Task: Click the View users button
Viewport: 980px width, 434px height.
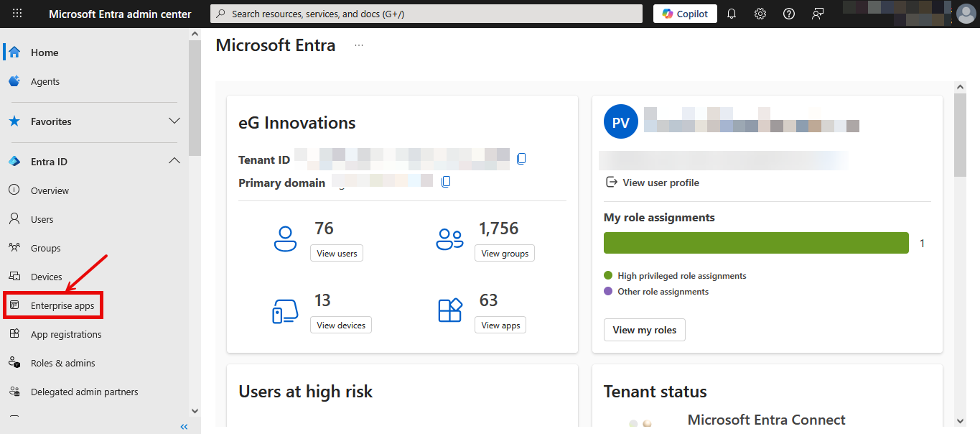Action: click(x=337, y=254)
